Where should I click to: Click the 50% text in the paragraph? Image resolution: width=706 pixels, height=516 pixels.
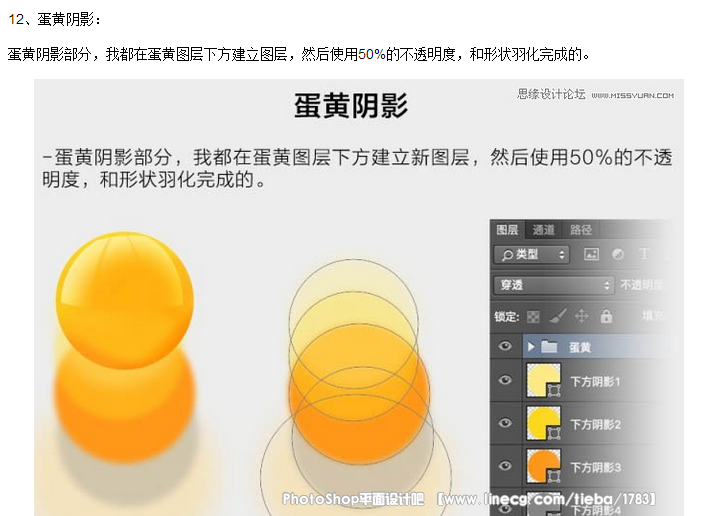coord(372,54)
